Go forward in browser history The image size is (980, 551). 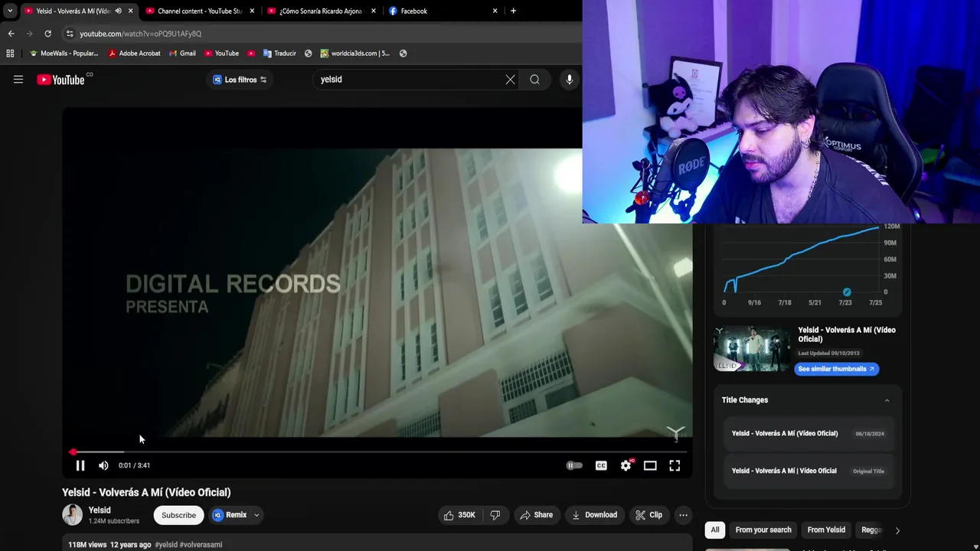(x=29, y=34)
